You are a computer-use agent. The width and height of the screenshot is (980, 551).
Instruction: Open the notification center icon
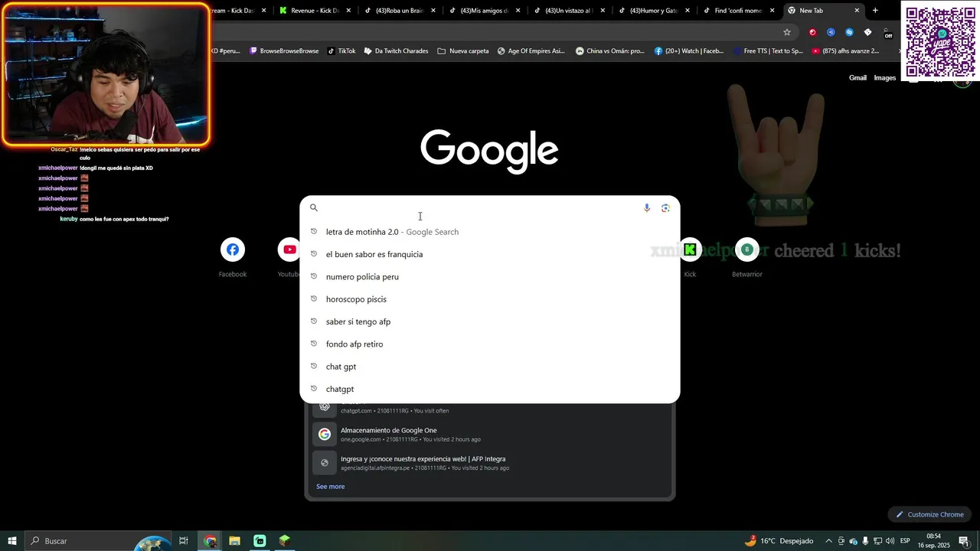tap(964, 541)
